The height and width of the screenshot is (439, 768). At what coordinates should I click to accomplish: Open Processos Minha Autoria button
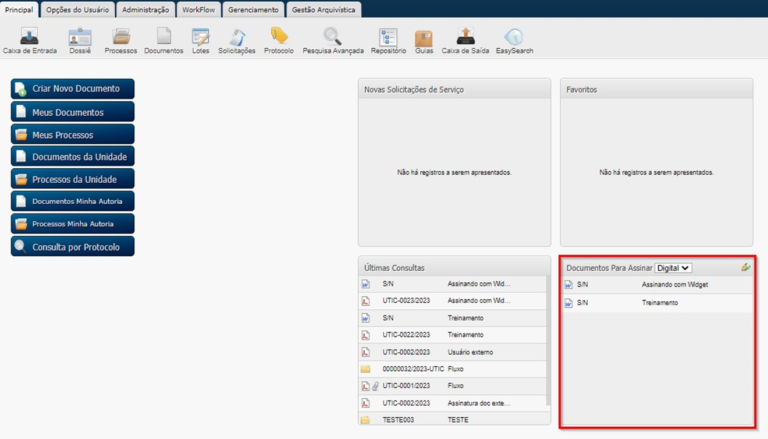pyautogui.click(x=72, y=224)
